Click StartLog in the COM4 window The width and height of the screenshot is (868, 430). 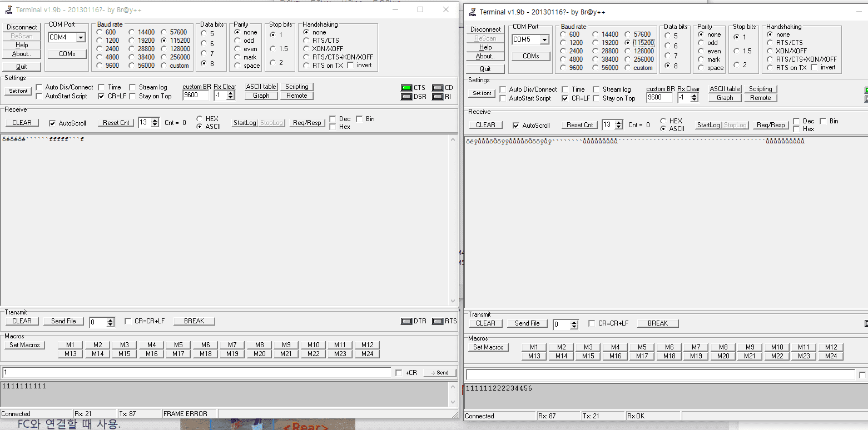tap(245, 123)
